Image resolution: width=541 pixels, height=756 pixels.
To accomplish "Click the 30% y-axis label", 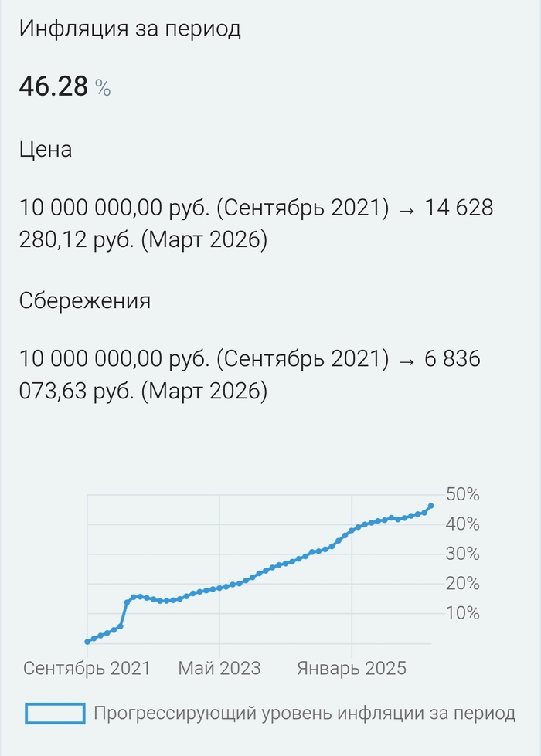I will (x=463, y=554).
